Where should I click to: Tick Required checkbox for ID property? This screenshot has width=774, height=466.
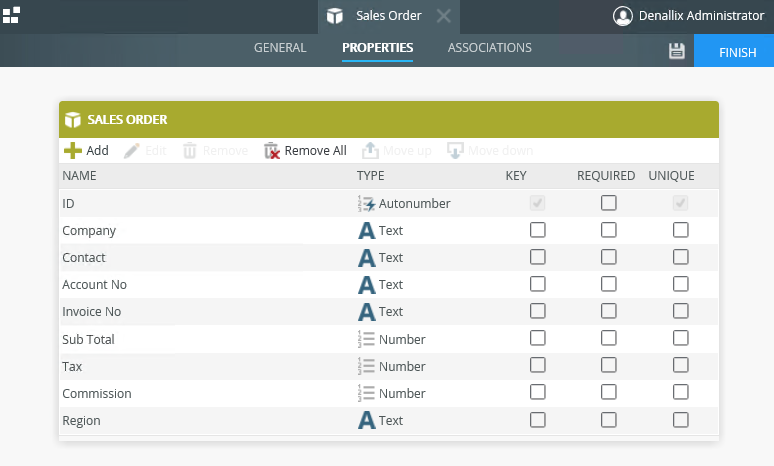(608, 203)
